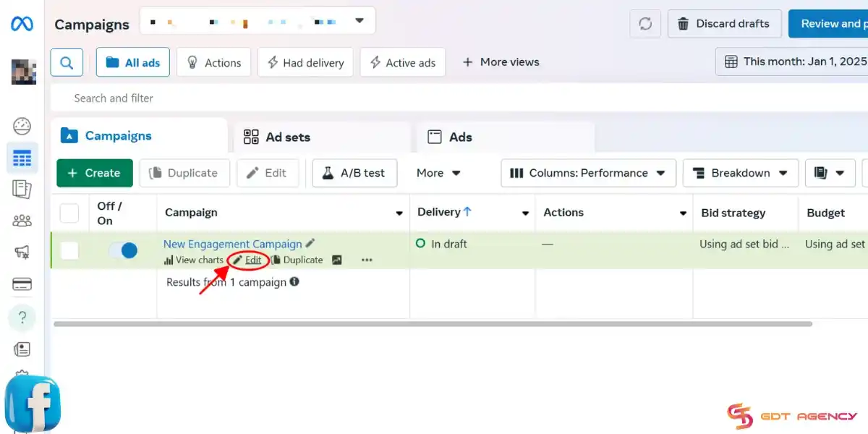Open the Campaign column header dropdown
Screen dimensions: 868x434
pos(399,213)
